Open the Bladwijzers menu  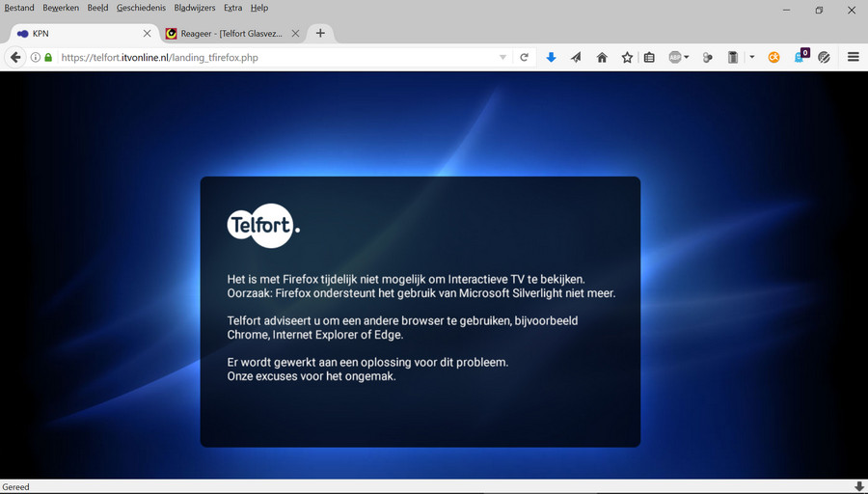tap(195, 8)
